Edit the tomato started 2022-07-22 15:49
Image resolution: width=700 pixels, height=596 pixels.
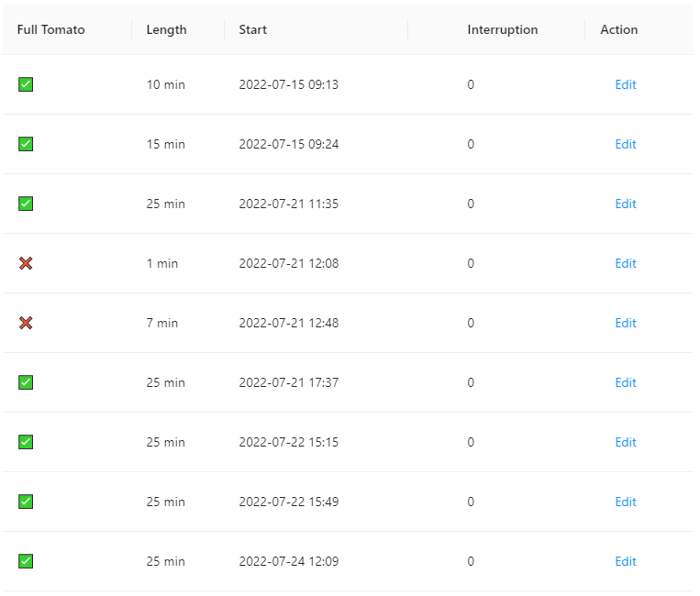pos(626,502)
